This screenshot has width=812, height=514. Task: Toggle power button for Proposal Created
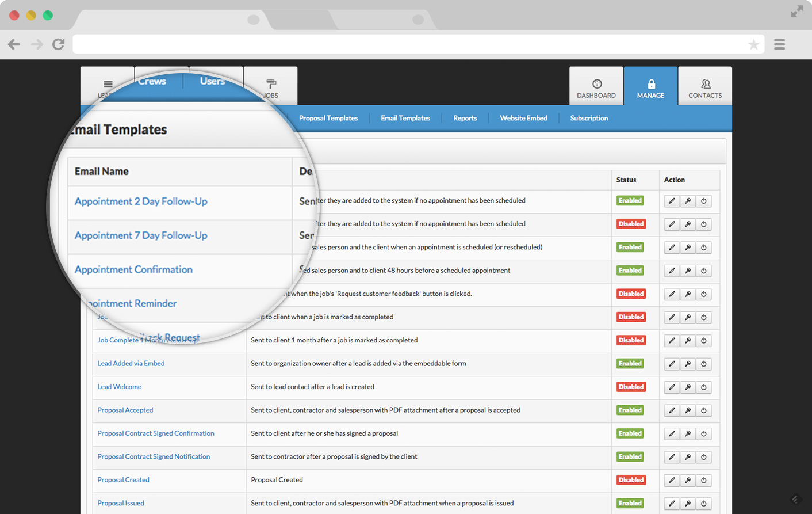click(x=704, y=481)
